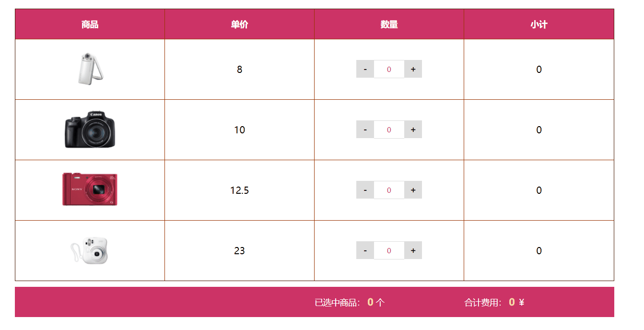This screenshot has height=330, width=644.
Task: Click the 小计 column header
Action: 539,24
